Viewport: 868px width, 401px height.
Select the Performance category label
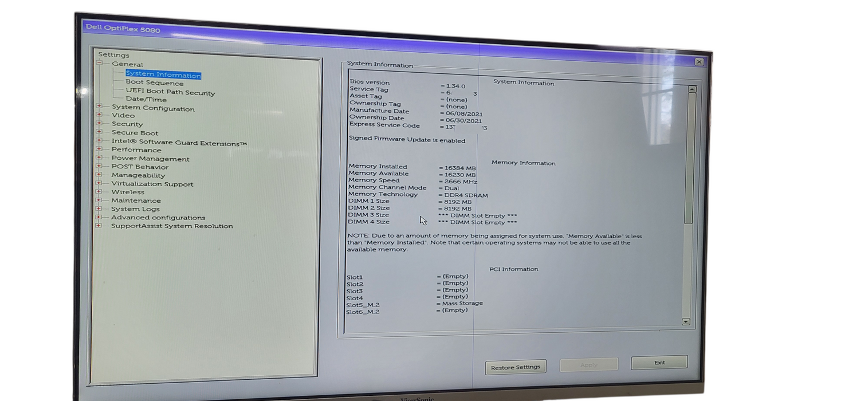(136, 150)
